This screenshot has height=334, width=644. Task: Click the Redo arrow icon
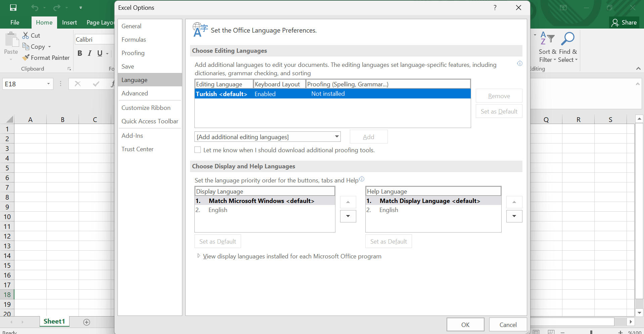click(x=57, y=7)
